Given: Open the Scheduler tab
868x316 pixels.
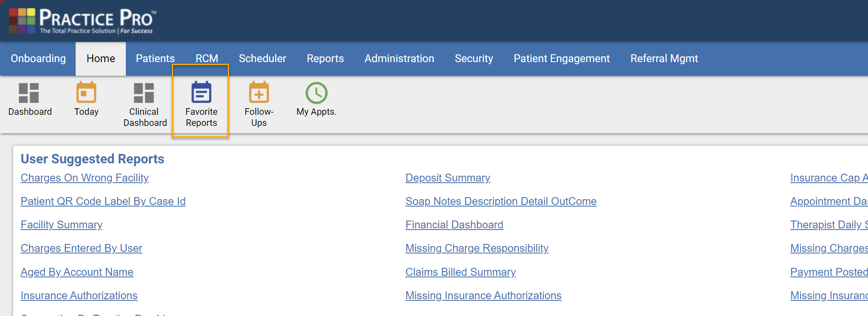Looking at the screenshot, I should pos(262,58).
